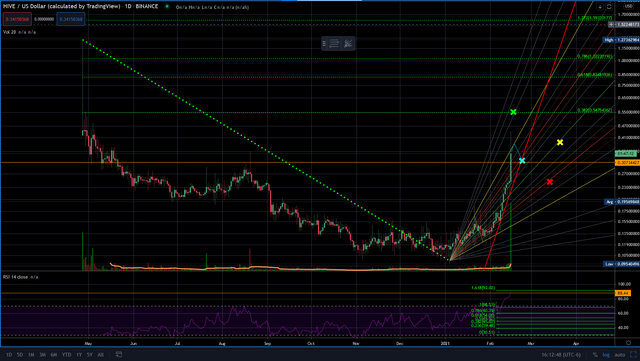Screen dimensions: 640x361
Task: Select the RSI 14 close indicator legend
Action: (x=20, y=277)
